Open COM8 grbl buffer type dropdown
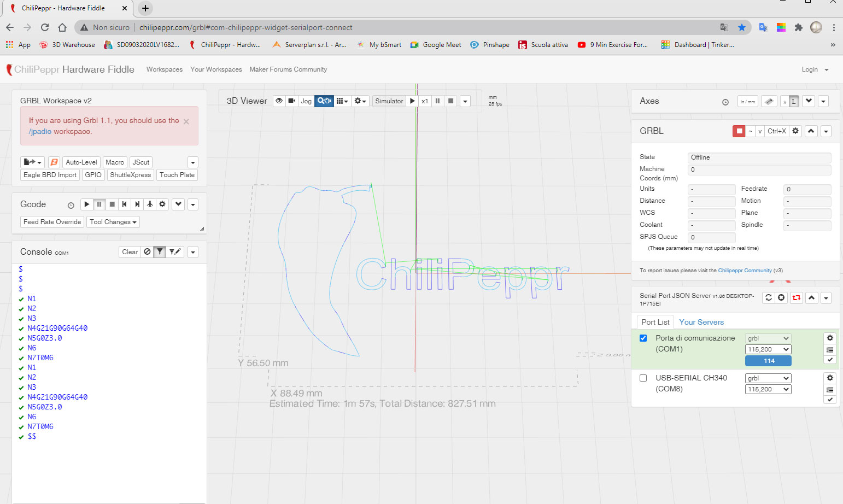This screenshot has width=843, height=504. [x=768, y=378]
